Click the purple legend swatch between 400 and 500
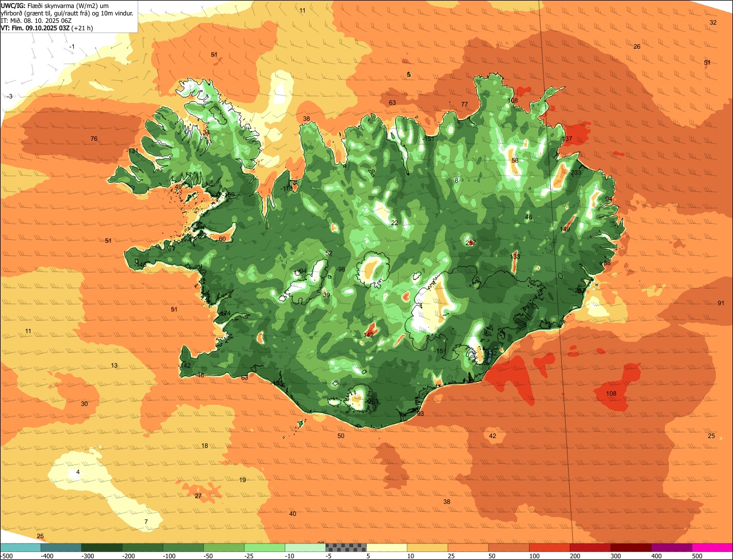Screen dimensions: 733x560 [671, 547]
